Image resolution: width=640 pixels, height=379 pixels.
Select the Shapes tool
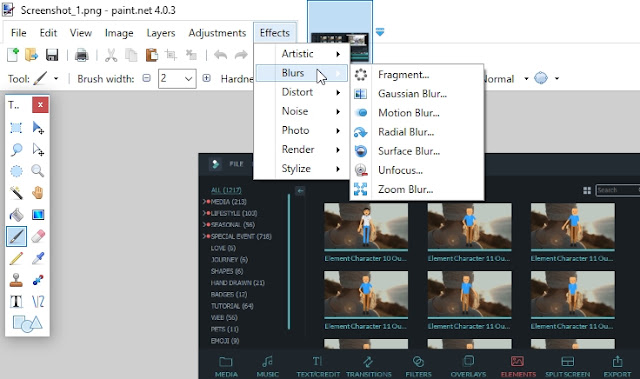point(27,324)
